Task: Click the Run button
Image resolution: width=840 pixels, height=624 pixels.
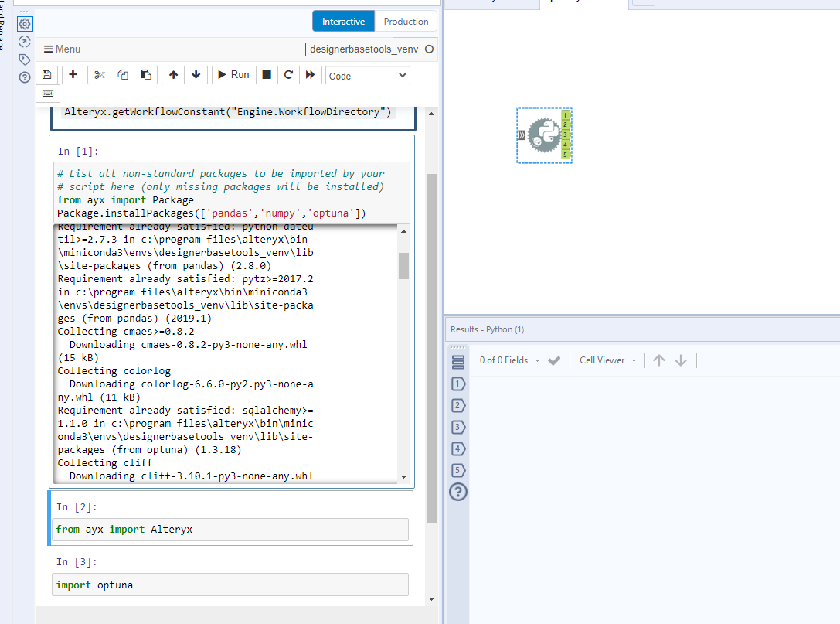Action: point(233,74)
